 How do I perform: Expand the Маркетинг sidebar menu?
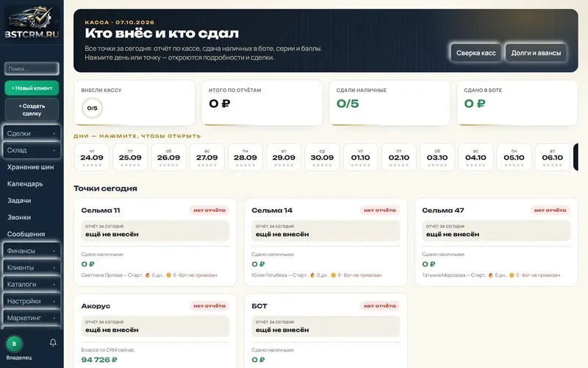(x=32, y=318)
